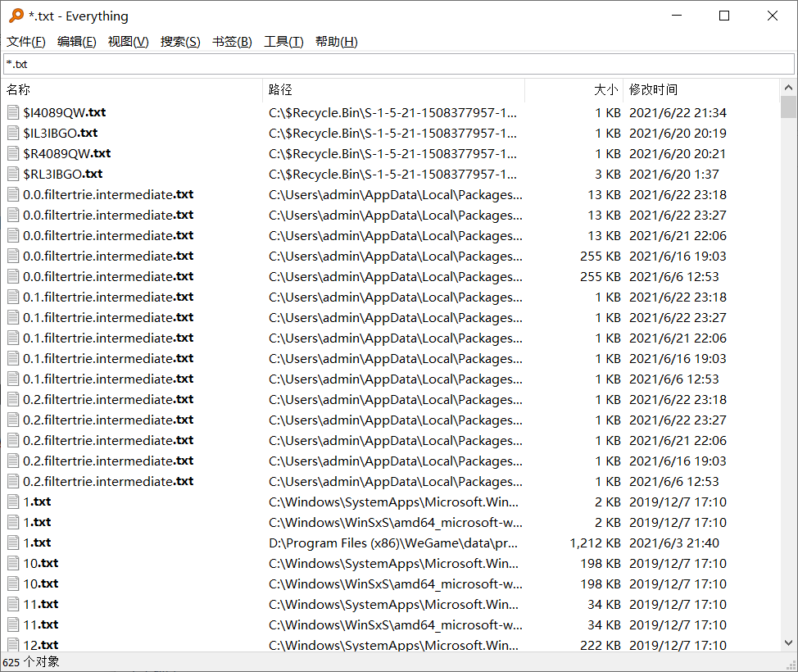Click the 222 KB size cell

pos(600,645)
